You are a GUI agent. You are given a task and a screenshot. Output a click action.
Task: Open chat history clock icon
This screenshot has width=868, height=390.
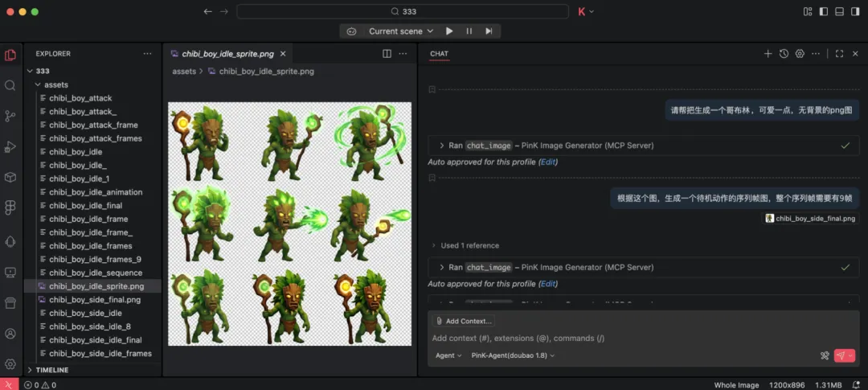(x=784, y=54)
